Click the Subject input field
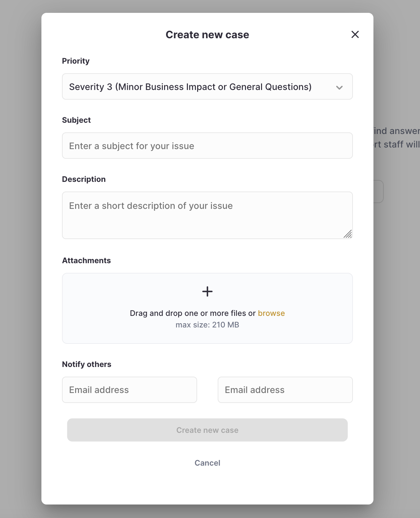 [207, 146]
